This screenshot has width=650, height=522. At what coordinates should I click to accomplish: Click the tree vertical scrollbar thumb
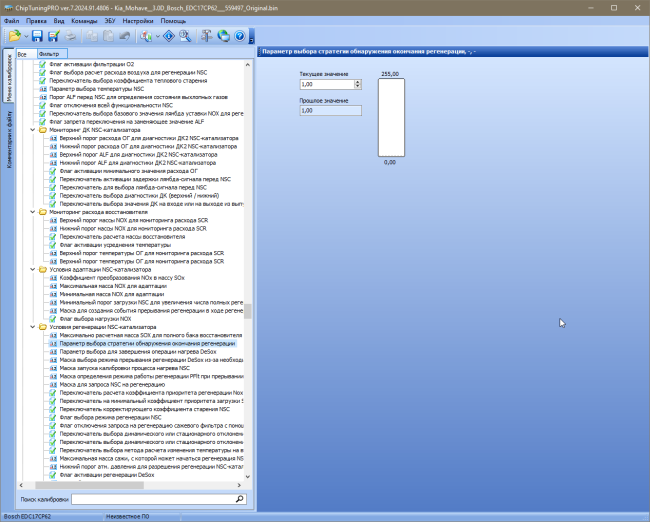point(247,311)
